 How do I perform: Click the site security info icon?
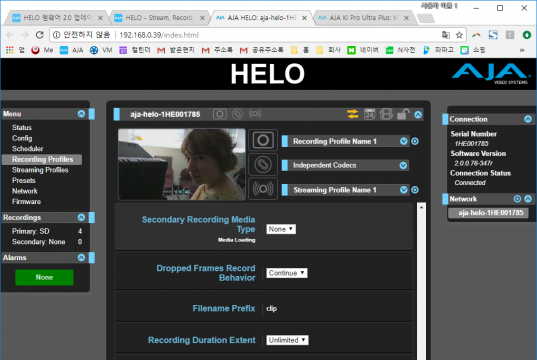[x=57, y=35]
